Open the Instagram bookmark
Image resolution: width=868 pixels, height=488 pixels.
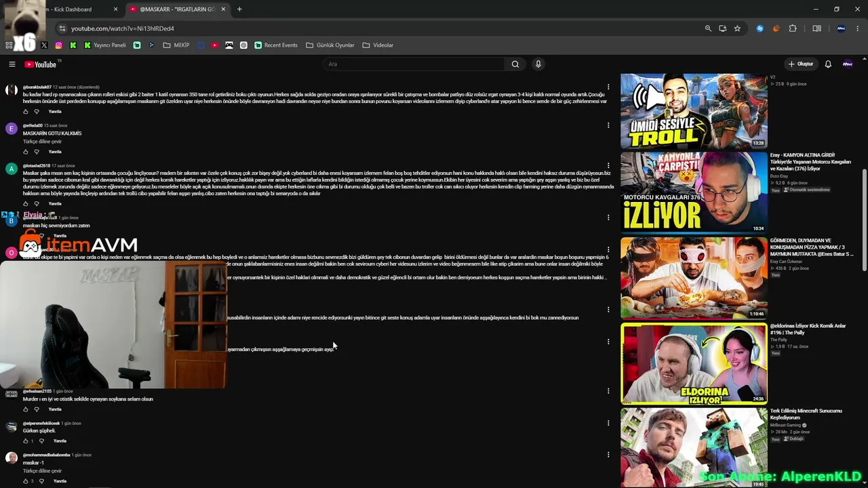(59, 45)
